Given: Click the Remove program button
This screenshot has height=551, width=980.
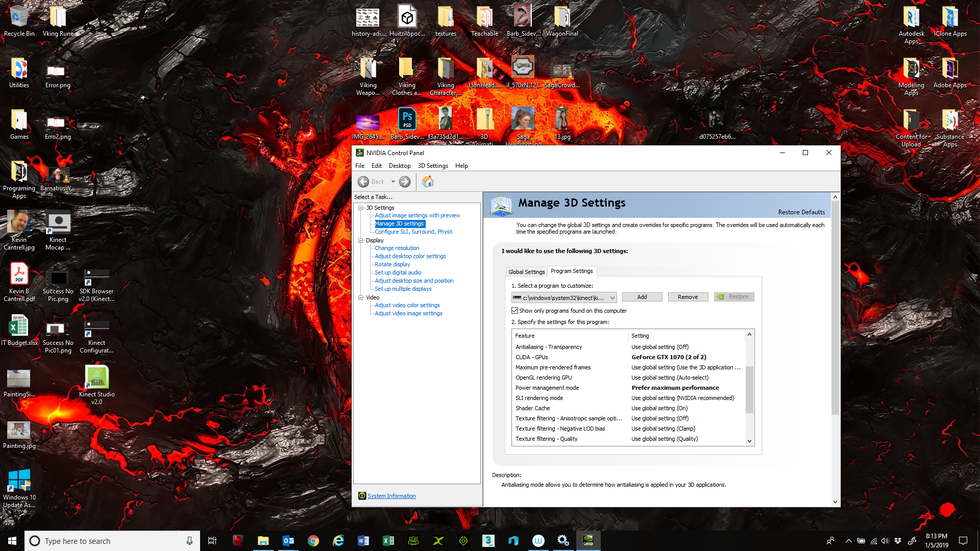Looking at the screenshot, I should click(688, 297).
